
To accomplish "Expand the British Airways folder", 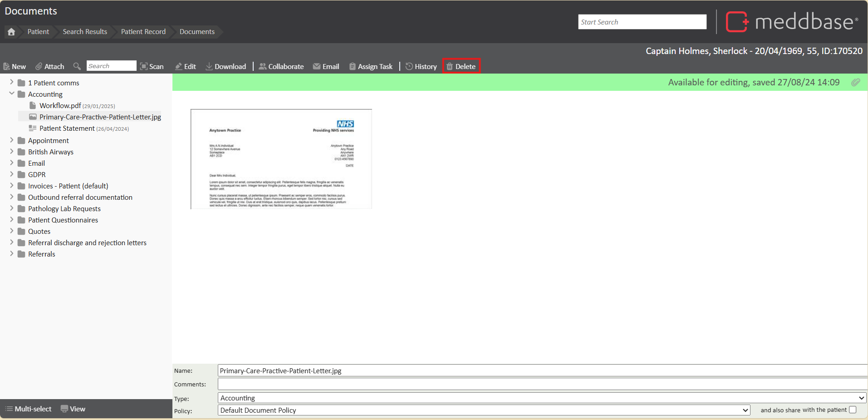I will click(x=12, y=152).
